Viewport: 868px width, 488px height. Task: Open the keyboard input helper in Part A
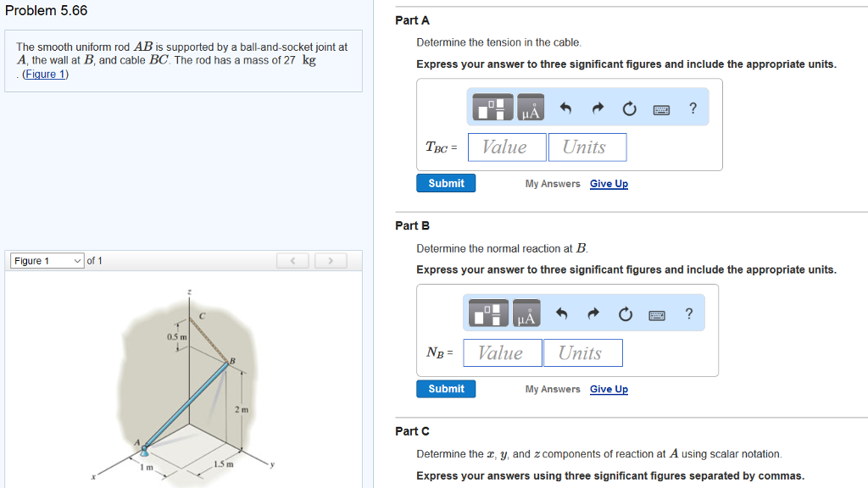point(661,108)
